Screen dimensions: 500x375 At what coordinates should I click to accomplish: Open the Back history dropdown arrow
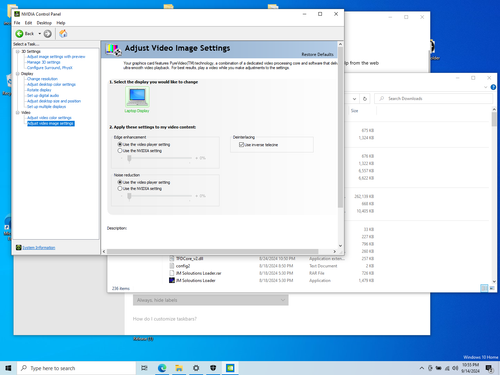(39, 34)
